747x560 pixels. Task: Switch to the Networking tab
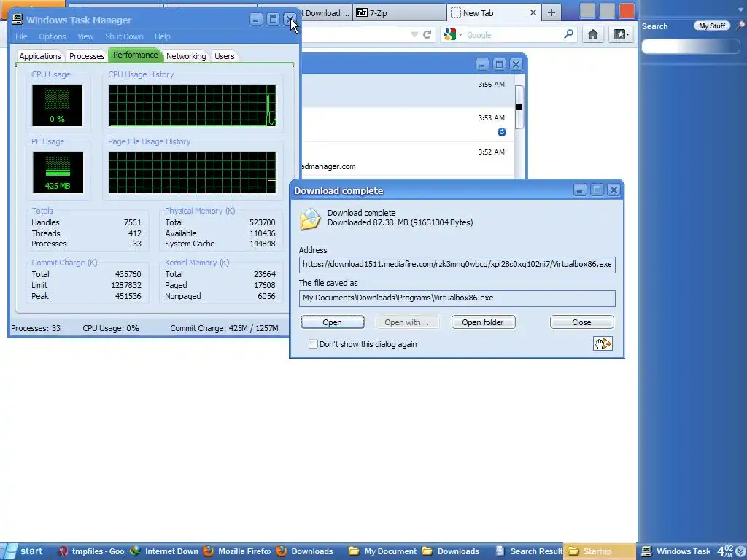click(x=186, y=56)
